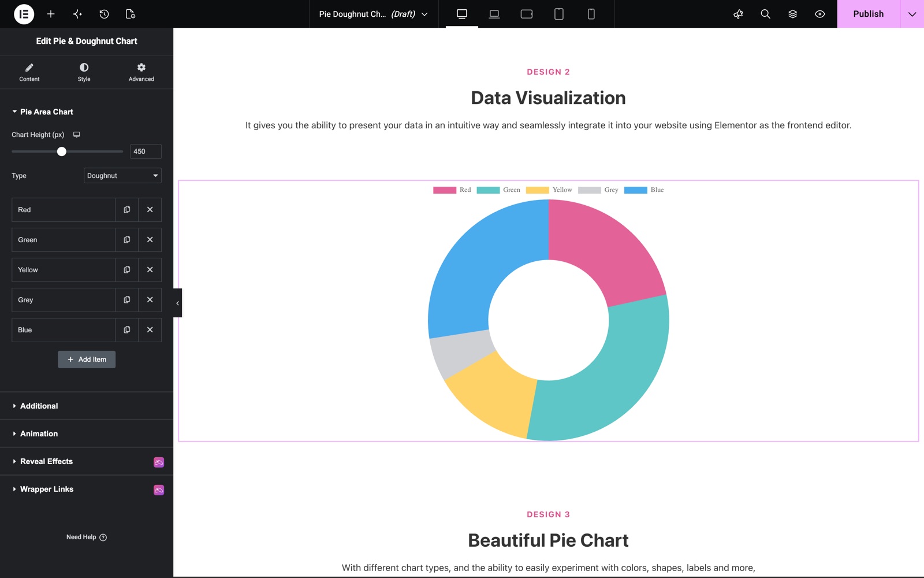Duplicate the Blue item

(x=127, y=330)
